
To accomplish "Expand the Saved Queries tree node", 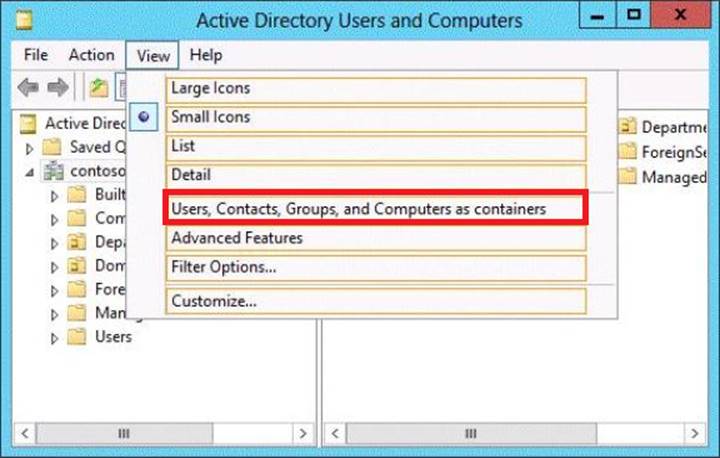I will (x=31, y=148).
